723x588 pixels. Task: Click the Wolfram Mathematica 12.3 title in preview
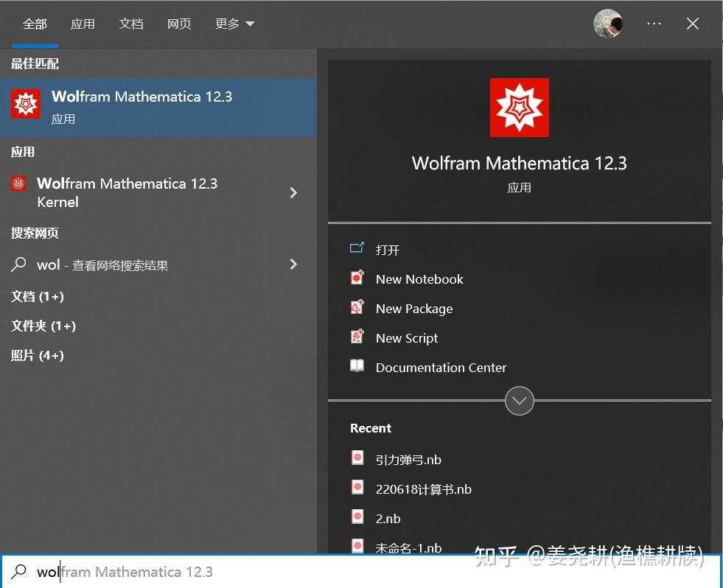click(x=519, y=164)
